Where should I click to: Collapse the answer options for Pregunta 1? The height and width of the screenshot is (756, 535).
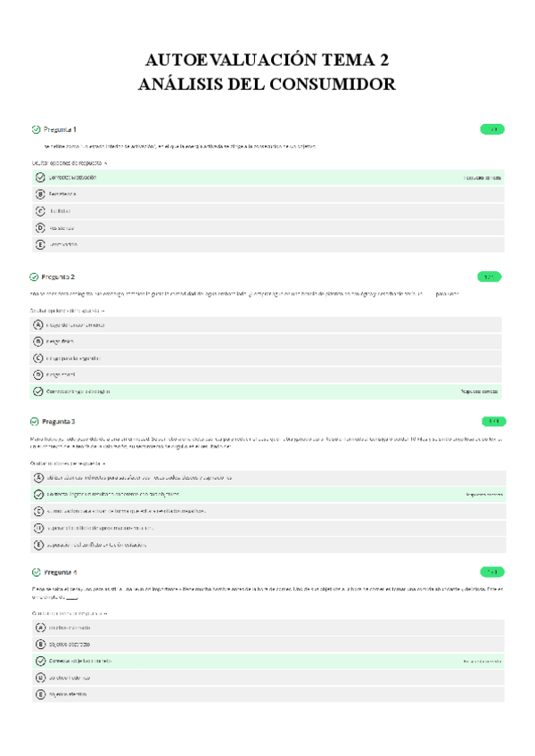click(x=69, y=163)
